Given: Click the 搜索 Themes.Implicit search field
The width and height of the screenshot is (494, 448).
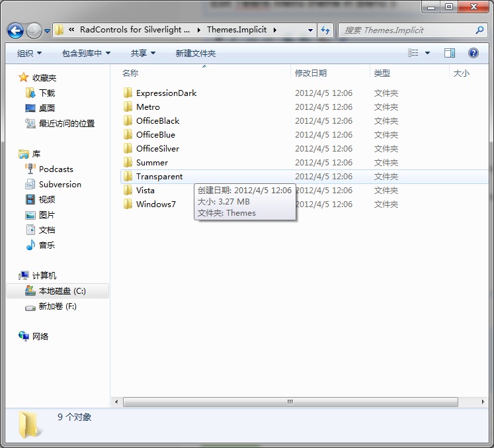Looking at the screenshot, I should click(408, 30).
